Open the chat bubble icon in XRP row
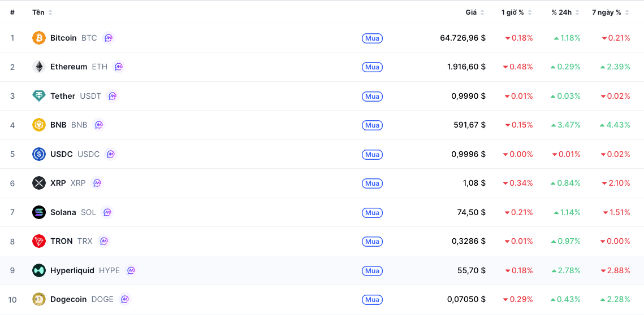The width and height of the screenshot is (644, 315). pos(97,183)
